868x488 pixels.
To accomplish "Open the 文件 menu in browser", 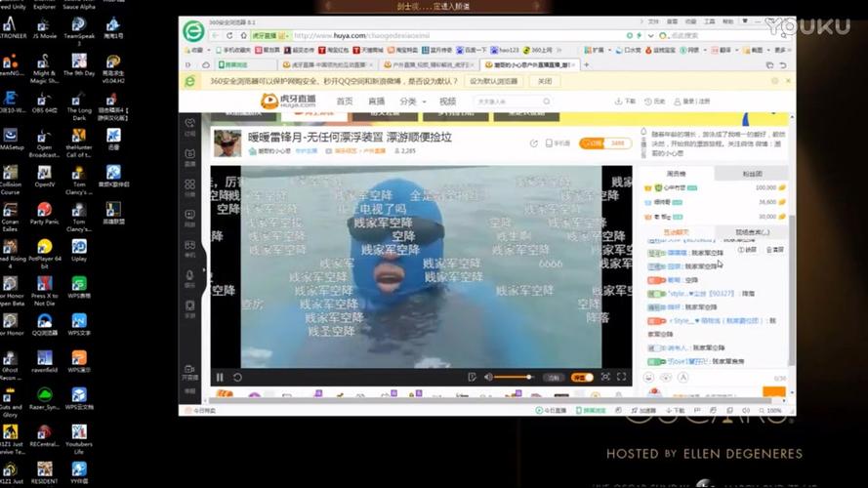I will (x=654, y=21).
